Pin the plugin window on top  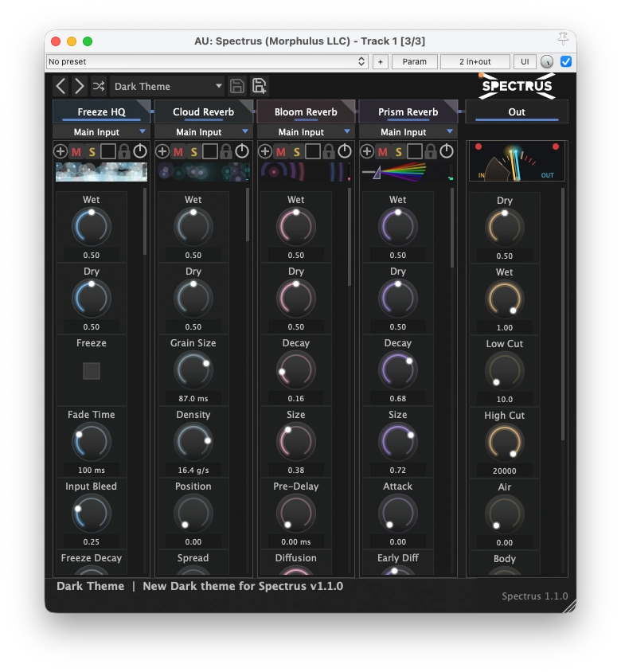(x=563, y=39)
